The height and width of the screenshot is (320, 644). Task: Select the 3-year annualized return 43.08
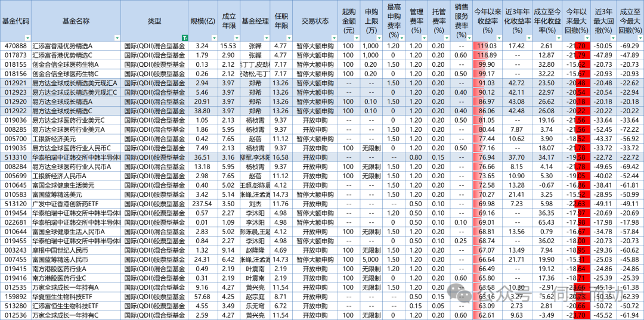tap(516, 101)
